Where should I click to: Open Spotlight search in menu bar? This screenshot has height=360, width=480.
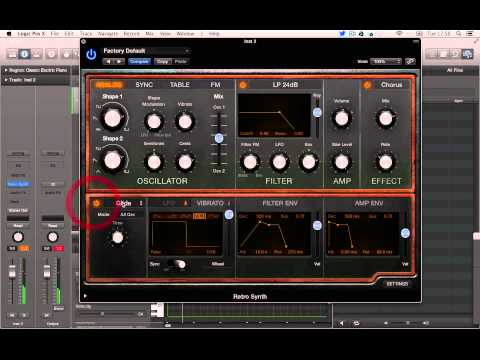point(459,34)
